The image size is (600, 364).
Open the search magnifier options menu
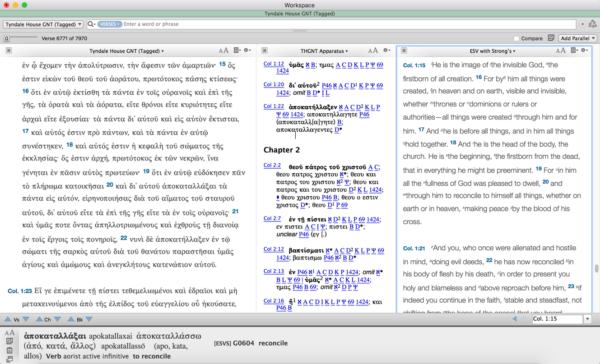pyautogui.click(x=91, y=24)
